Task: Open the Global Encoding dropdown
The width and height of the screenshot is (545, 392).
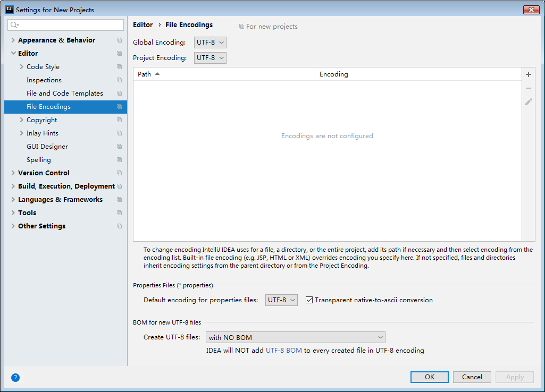Action: pyautogui.click(x=210, y=42)
